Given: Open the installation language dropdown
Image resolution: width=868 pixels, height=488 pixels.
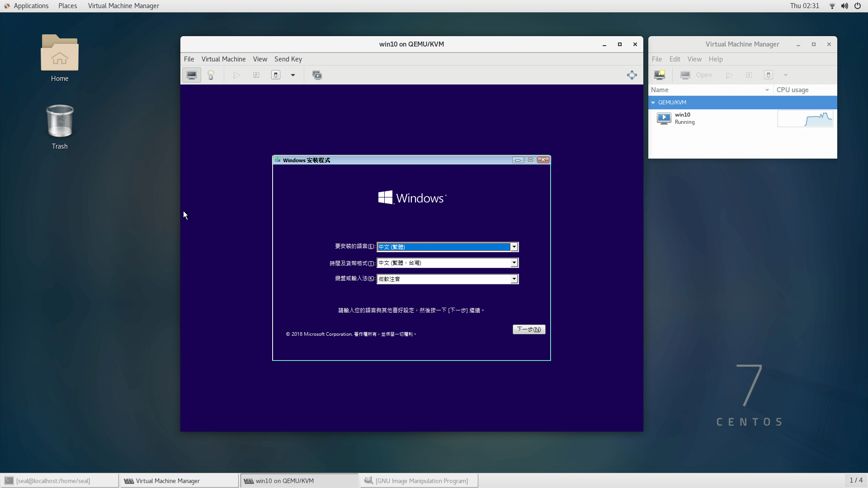Looking at the screenshot, I should (x=514, y=247).
